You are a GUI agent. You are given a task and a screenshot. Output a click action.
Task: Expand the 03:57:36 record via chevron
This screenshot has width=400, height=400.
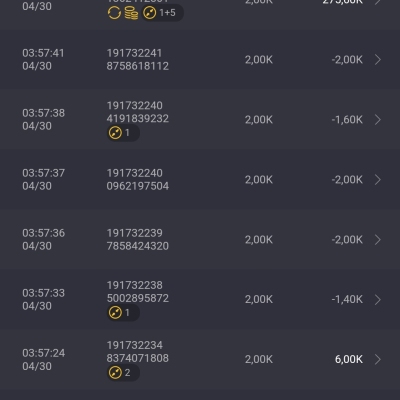[378, 240]
